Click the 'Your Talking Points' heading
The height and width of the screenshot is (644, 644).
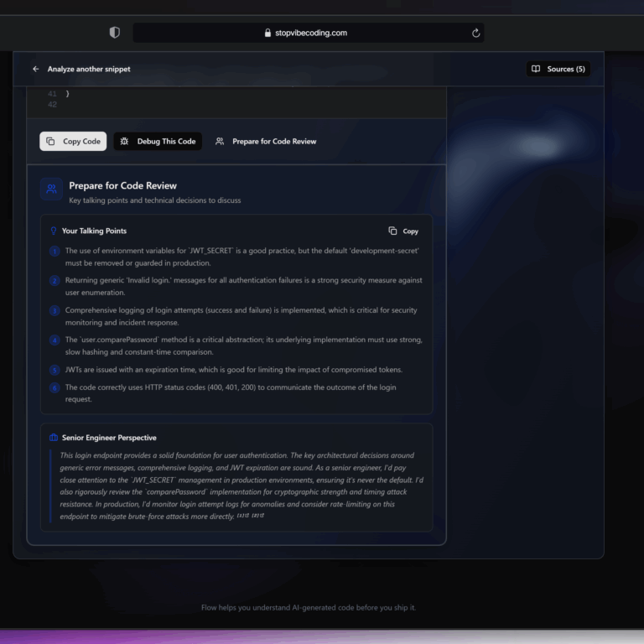point(94,231)
